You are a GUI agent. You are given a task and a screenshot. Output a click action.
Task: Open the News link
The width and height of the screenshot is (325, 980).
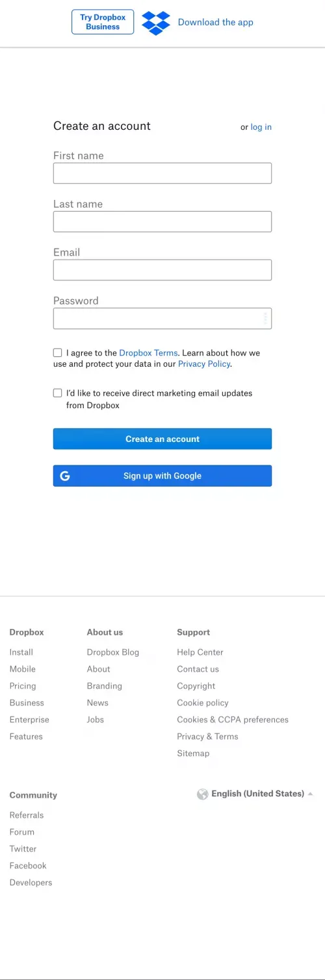point(97,703)
